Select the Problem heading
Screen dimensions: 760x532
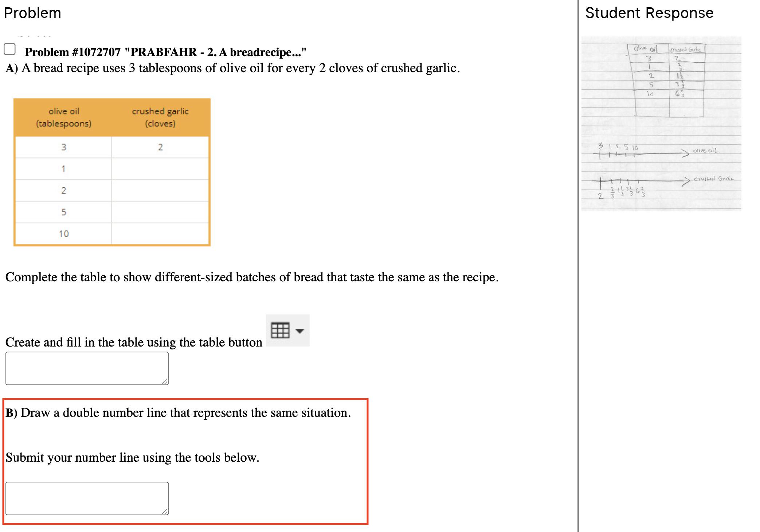32,13
